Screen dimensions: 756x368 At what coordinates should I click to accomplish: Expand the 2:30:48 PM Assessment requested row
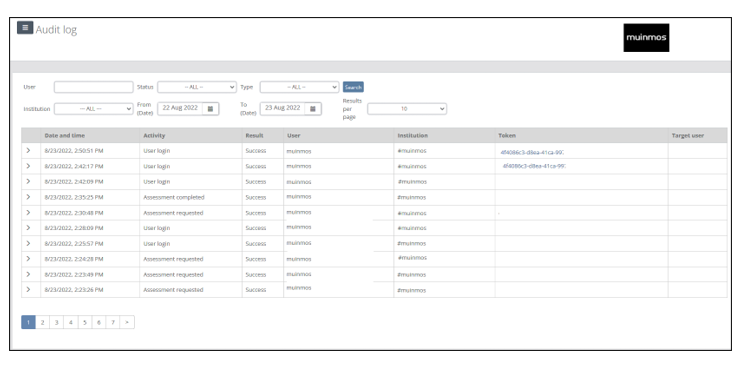28,212
